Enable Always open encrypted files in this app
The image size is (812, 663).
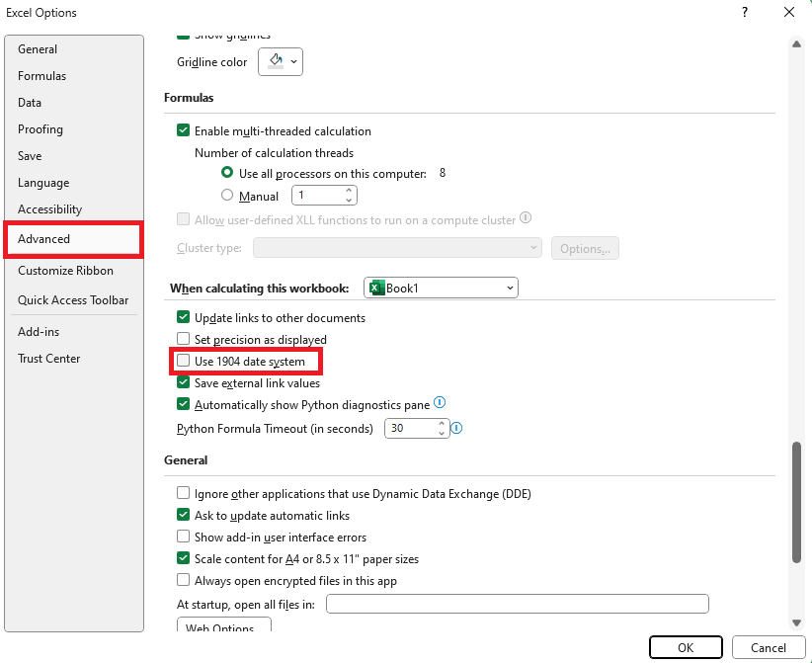pos(184,580)
